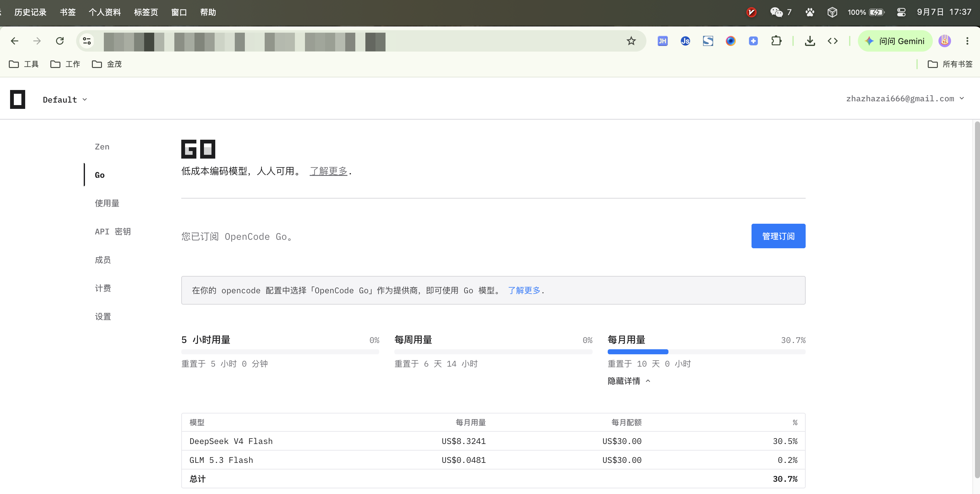The width and height of the screenshot is (980, 494).
Task: Open the JH browser extension
Action: (x=662, y=41)
